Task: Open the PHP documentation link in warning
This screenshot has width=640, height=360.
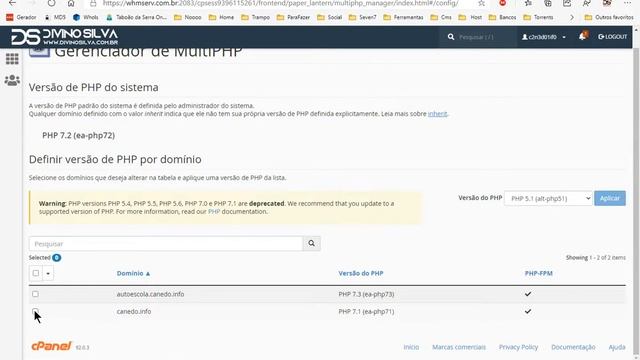Action: (x=214, y=211)
